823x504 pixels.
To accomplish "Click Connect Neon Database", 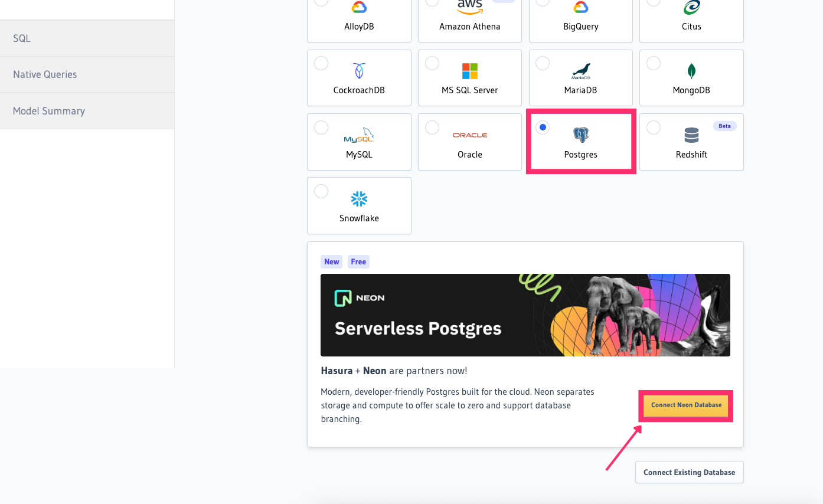I will click(685, 405).
